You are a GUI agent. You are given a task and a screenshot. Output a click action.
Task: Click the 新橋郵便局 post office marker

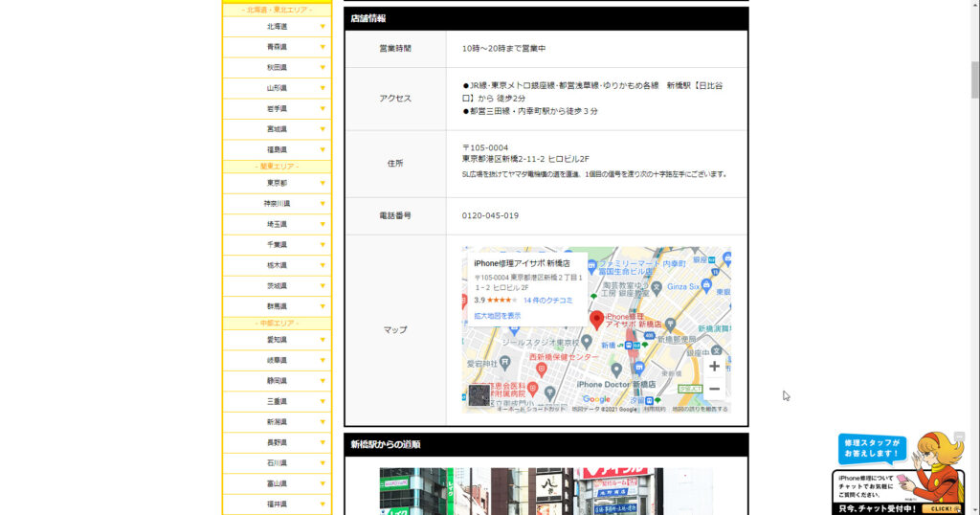point(670,325)
